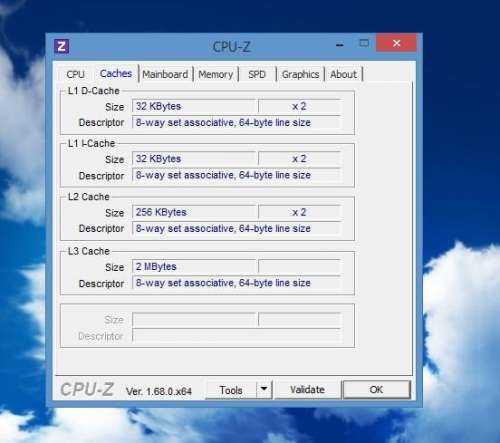Click the L1 I-Cache x 2 count field

[x=299, y=159]
